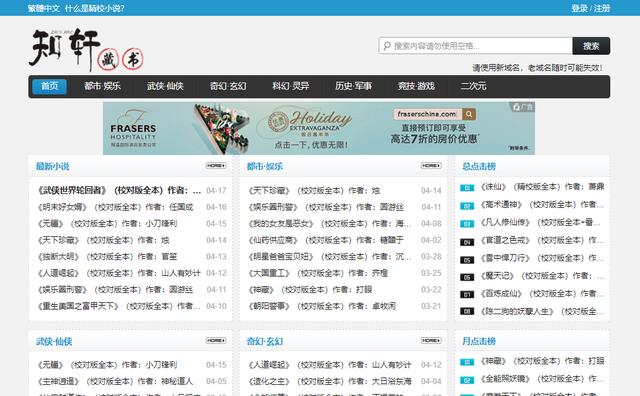Open rank 08 《陈二狗的妖孽人生》

pos(542,311)
